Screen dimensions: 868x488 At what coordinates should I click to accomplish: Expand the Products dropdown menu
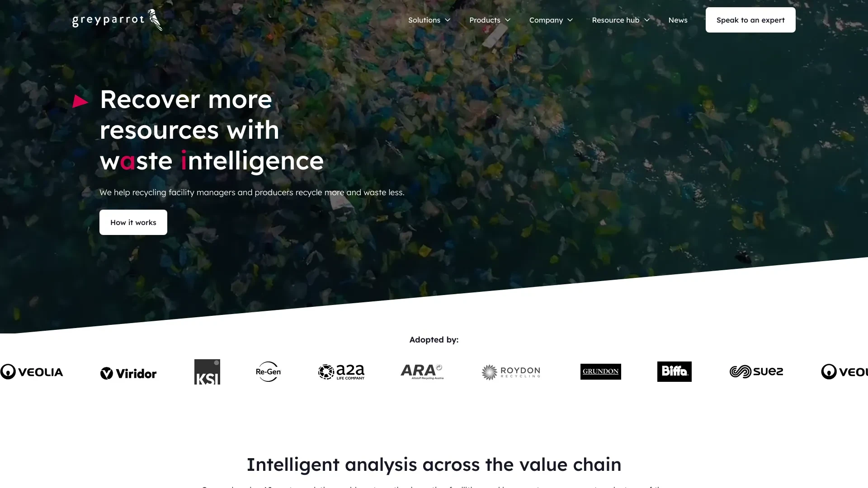pos(490,20)
